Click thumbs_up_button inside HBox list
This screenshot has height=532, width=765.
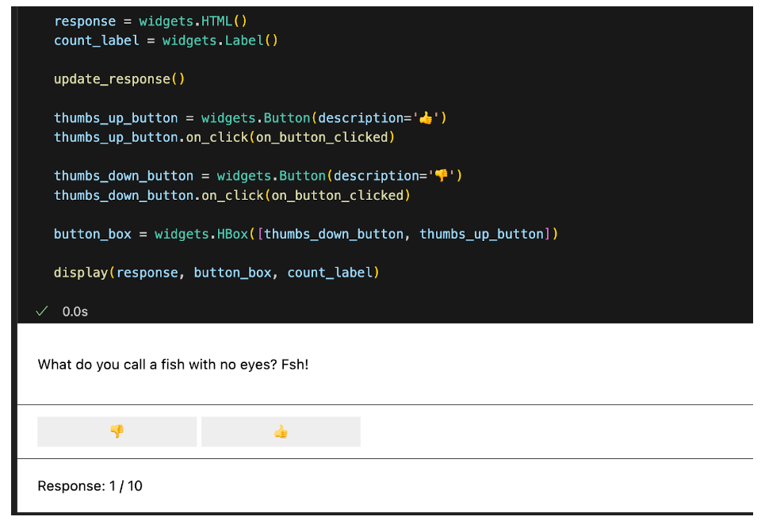481,234
